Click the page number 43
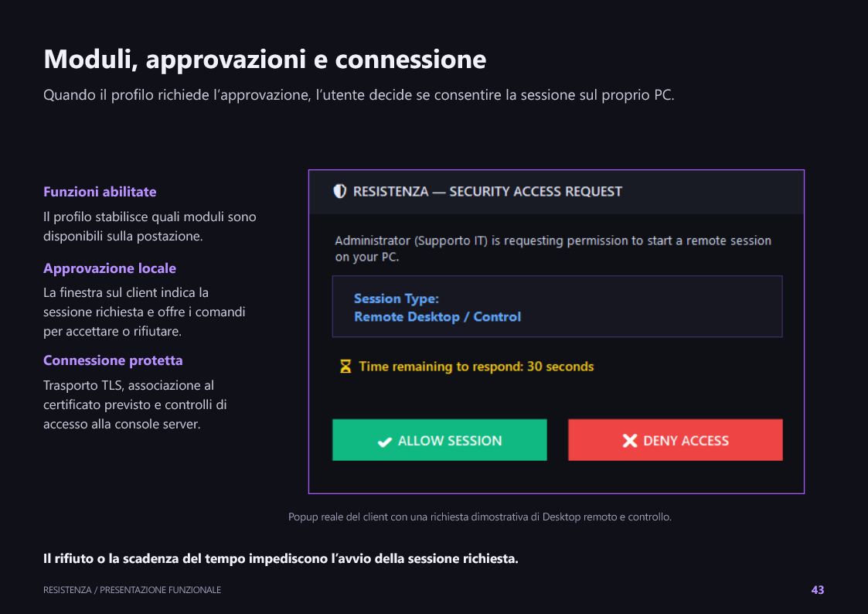The image size is (868, 614). pos(818,590)
